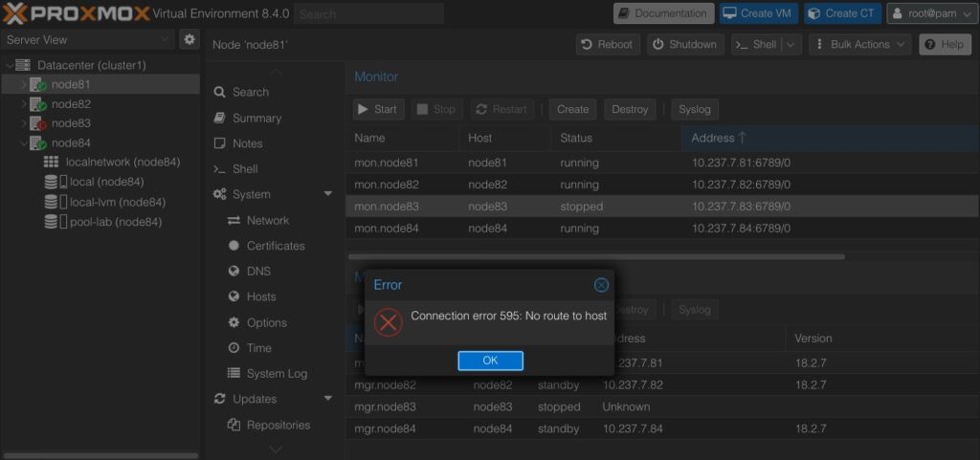Select node83 offline server icon in tree
Viewport: 980px width, 460px height.
tap(38, 123)
